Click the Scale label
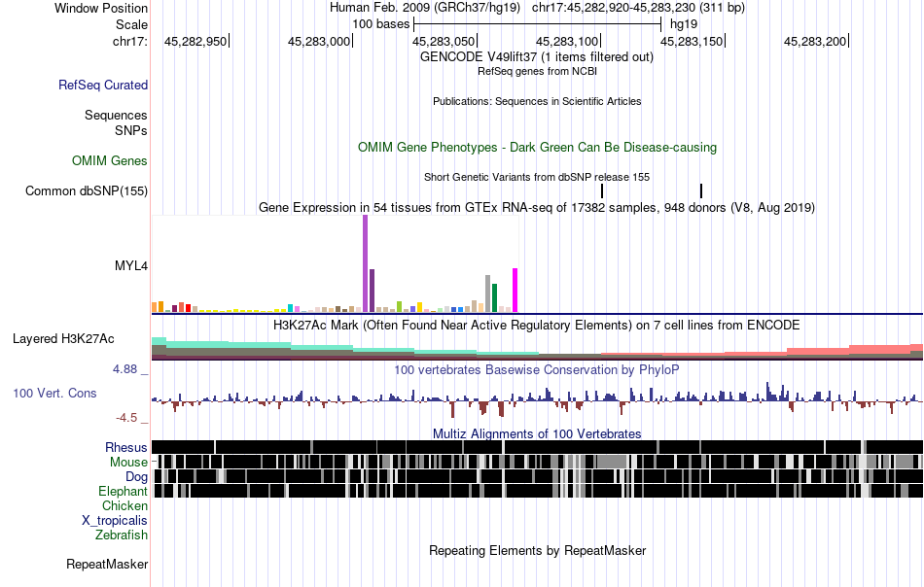Viewport: 924px width, 587px height. coord(131,24)
